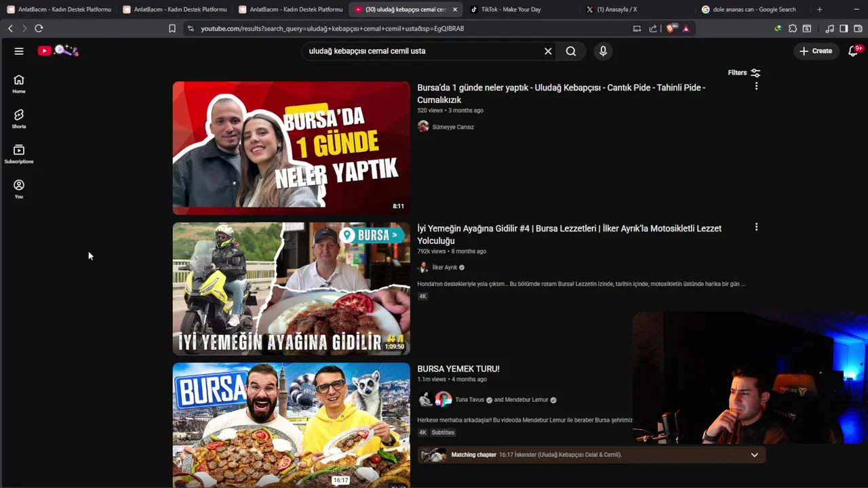Open more options for Bursa'da 1 günde video

[756, 86]
